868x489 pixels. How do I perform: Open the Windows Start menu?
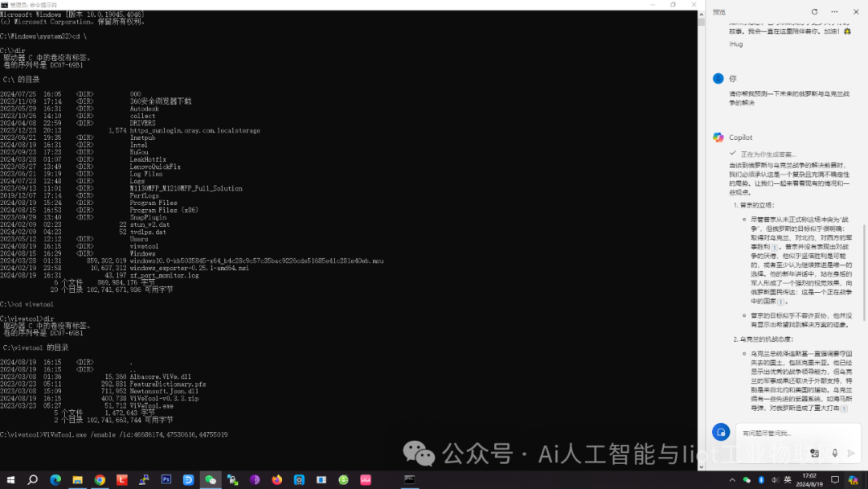(10, 479)
